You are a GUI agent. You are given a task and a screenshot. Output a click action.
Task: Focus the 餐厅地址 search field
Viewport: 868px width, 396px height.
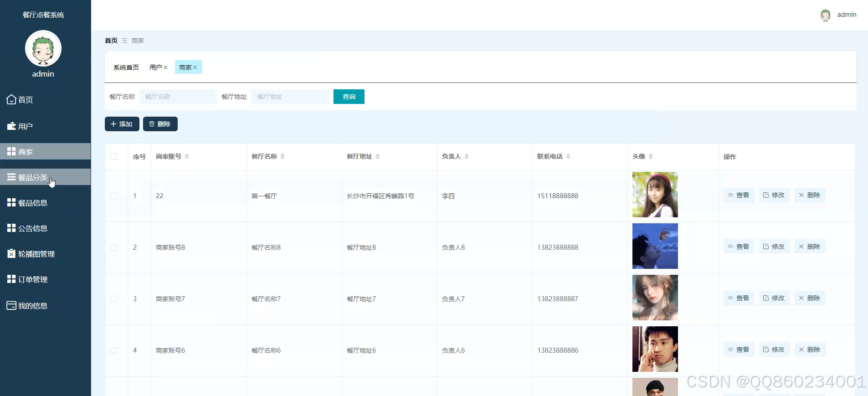click(290, 97)
